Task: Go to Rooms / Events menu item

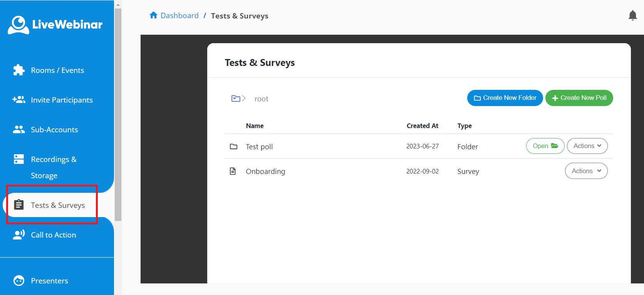Action: coord(57,70)
